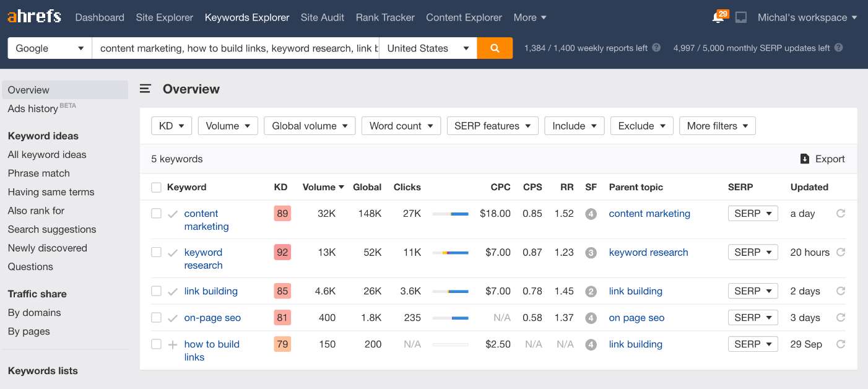Click checkmark next to on-page seo
868x389 pixels.
click(173, 318)
